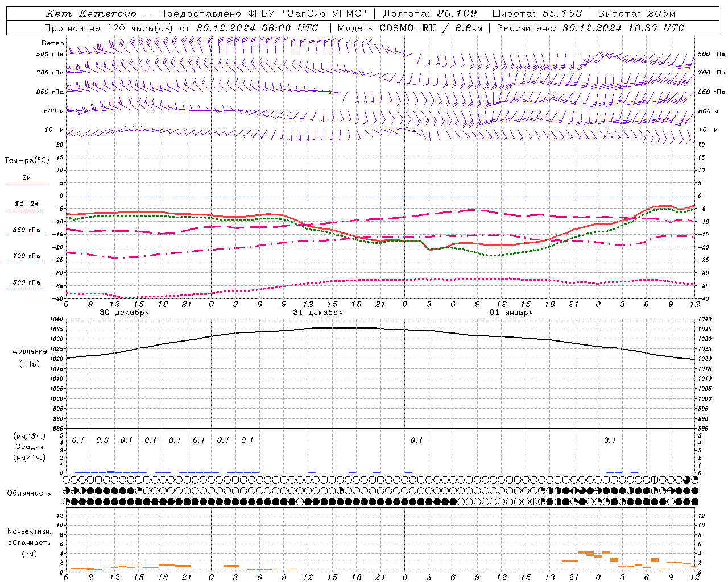Click the Высота: 205м header value
Screen dimensions: 728x582
click(636, 14)
